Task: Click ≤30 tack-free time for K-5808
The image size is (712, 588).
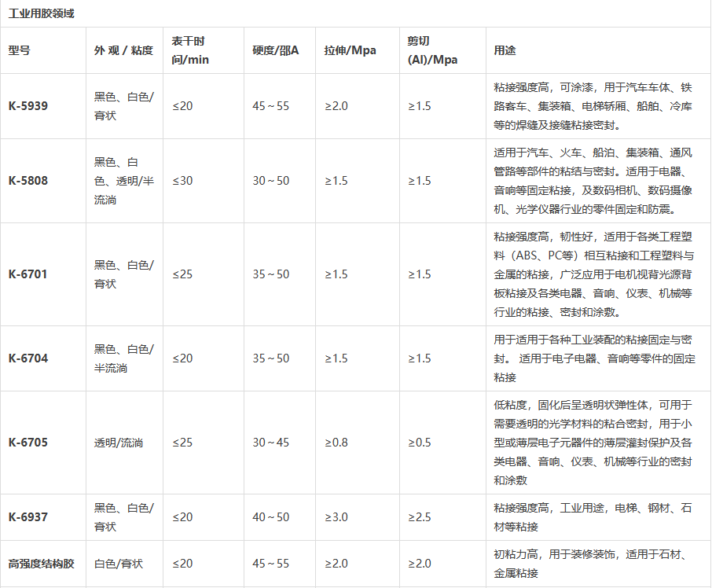Action: pos(182,181)
